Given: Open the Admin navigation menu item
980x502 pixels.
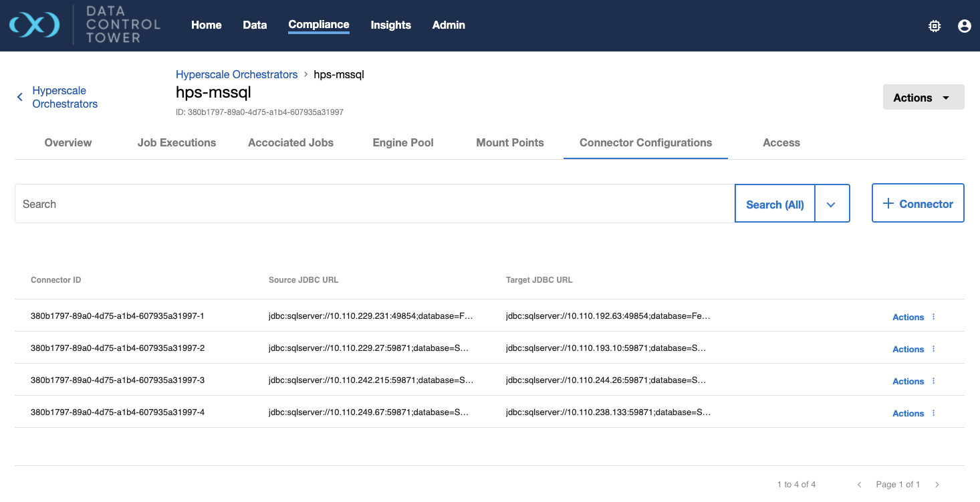Looking at the screenshot, I should point(449,25).
